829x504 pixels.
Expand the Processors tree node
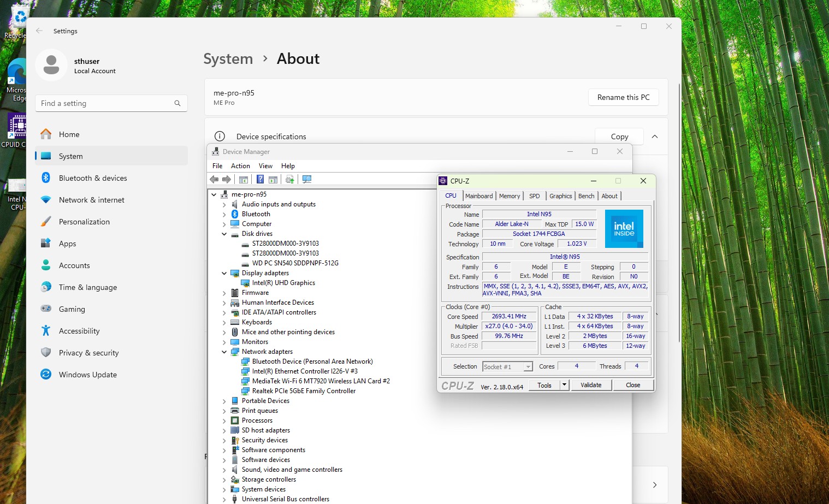(x=224, y=420)
